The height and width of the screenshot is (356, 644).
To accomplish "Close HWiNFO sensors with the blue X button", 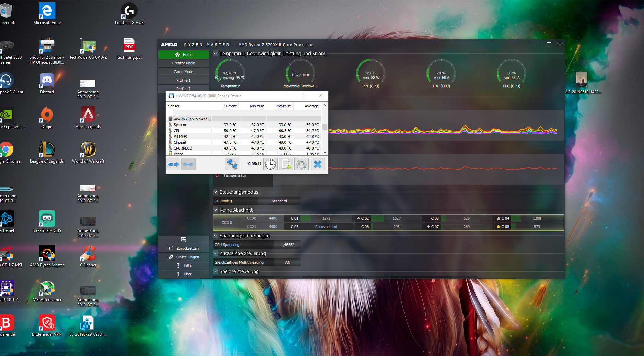I will click(x=318, y=164).
